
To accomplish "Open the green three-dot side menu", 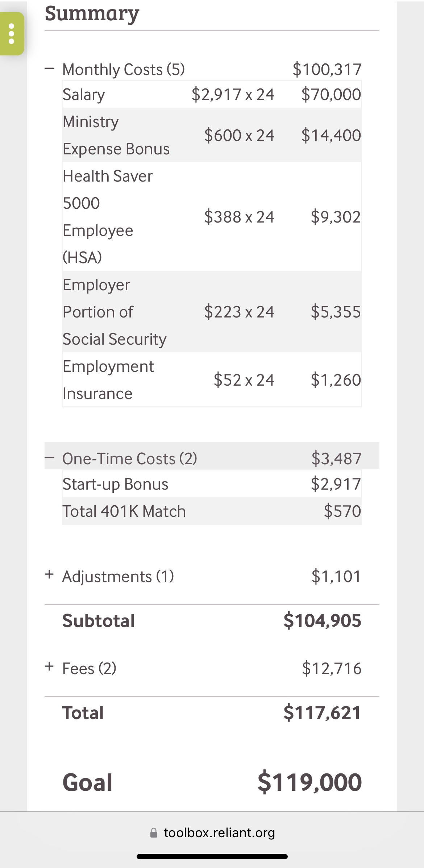I will point(12,34).
